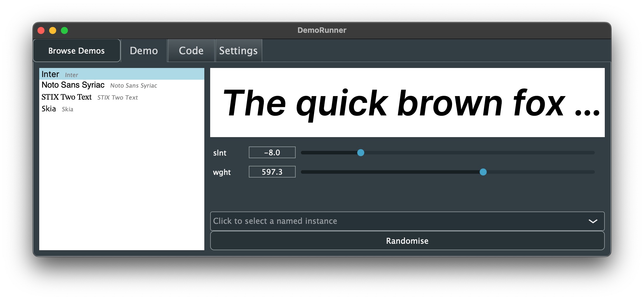This screenshot has height=300, width=644.
Task: Select STIX Two Text font
Action: [x=122, y=97]
